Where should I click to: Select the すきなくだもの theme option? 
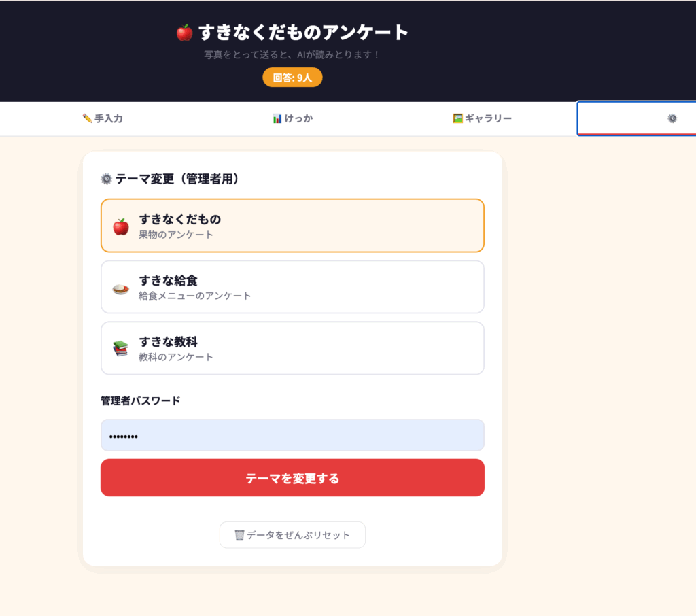[x=292, y=226]
